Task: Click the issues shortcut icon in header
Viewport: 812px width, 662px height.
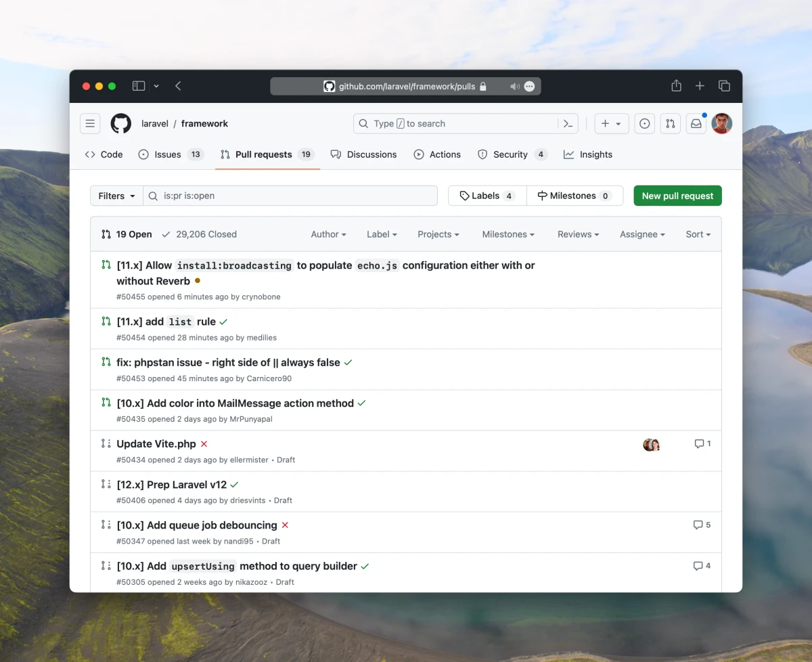Action: coord(645,124)
